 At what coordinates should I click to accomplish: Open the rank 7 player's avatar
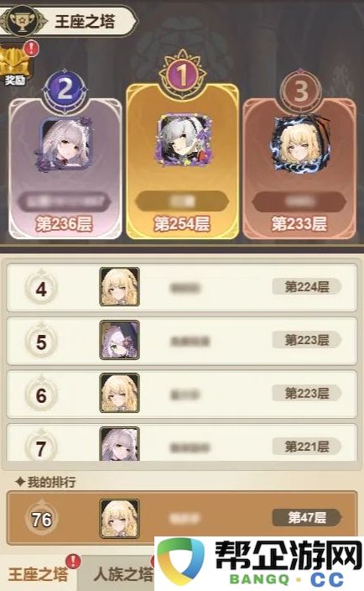pyautogui.click(x=119, y=444)
